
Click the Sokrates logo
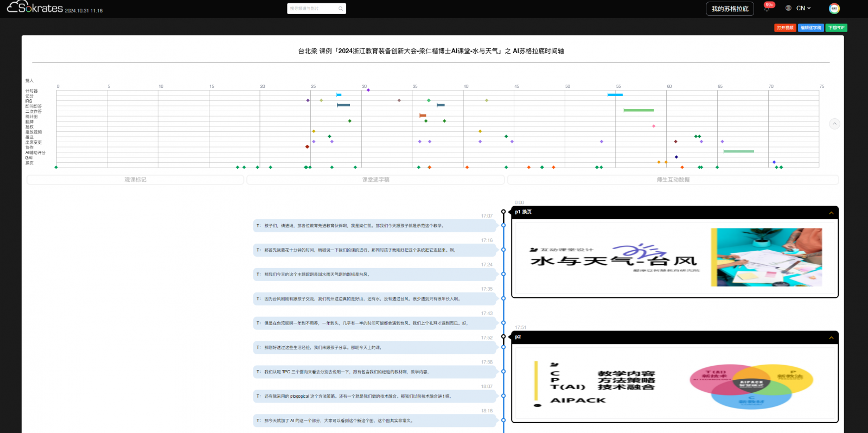[x=35, y=8]
